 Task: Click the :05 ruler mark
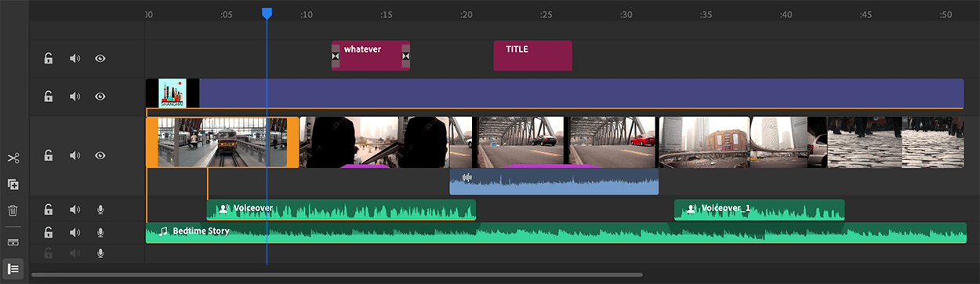226,15
